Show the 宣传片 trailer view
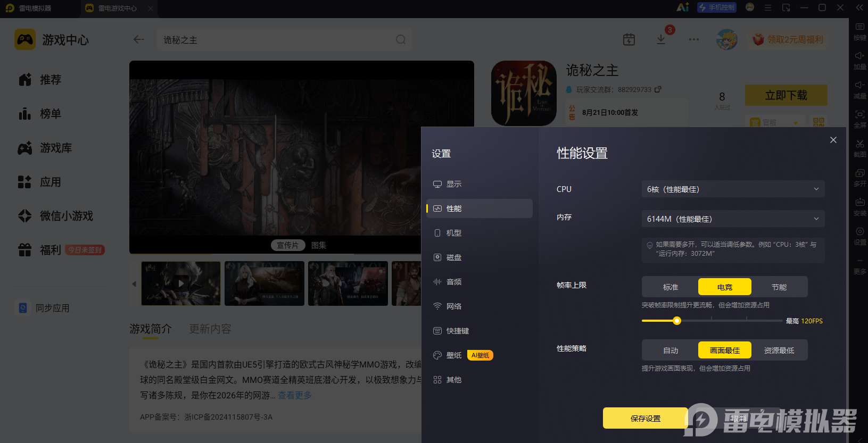Viewport: 868px width, 443px height. 288,245
